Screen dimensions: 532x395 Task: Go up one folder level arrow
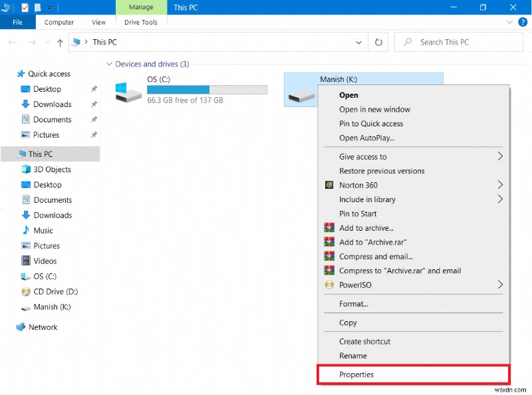pyautogui.click(x=60, y=43)
